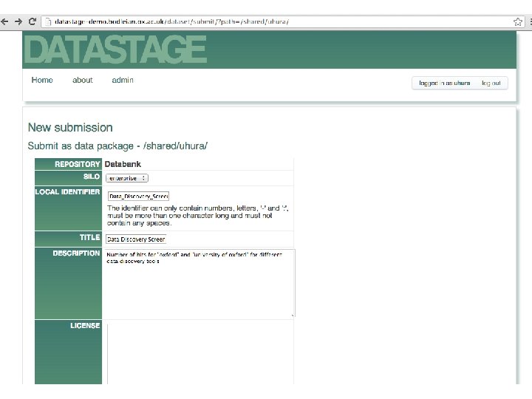The width and height of the screenshot is (532, 399).
Task: Click the 'Databank' repository value
Action: [x=123, y=164]
